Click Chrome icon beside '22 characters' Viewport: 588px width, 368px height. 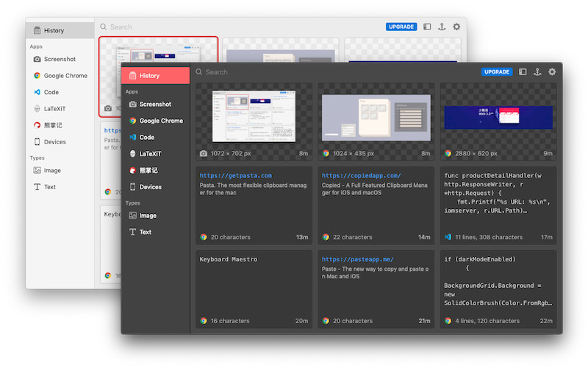pyautogui.click(x=326, y=237)
